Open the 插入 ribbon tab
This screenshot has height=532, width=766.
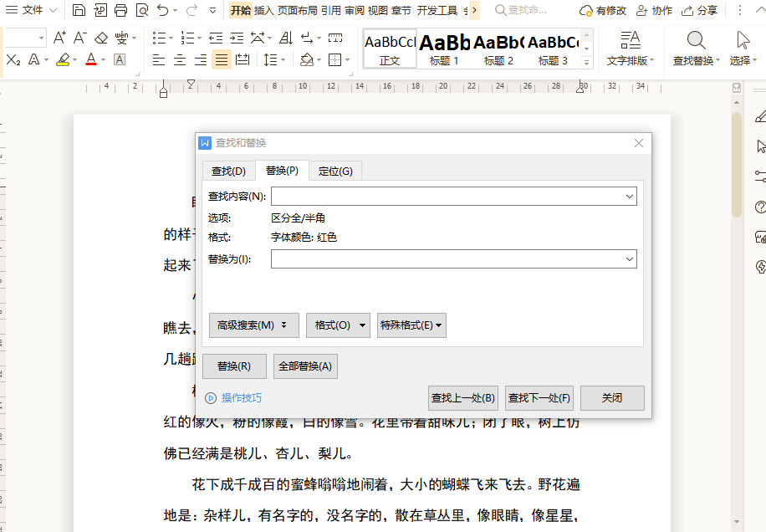click(263, 10)
